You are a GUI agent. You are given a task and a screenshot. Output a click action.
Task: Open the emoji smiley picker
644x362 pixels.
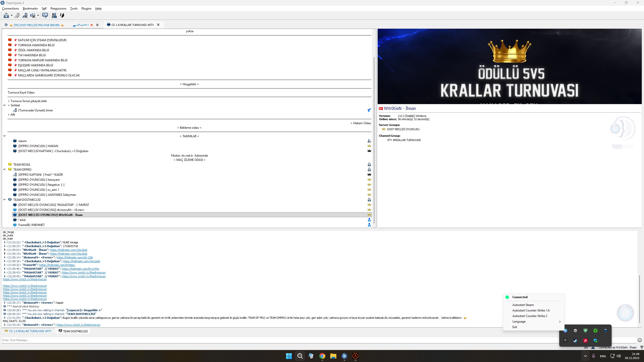tap(640, 340)
